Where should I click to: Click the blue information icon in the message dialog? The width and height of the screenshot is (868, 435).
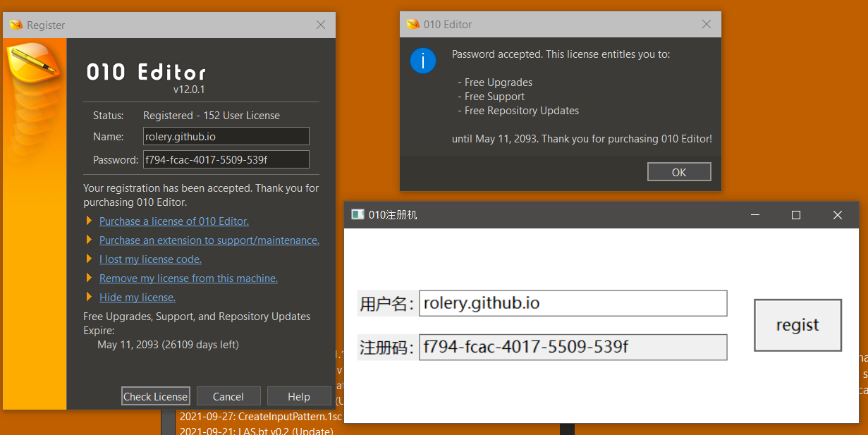coord(423,61)
